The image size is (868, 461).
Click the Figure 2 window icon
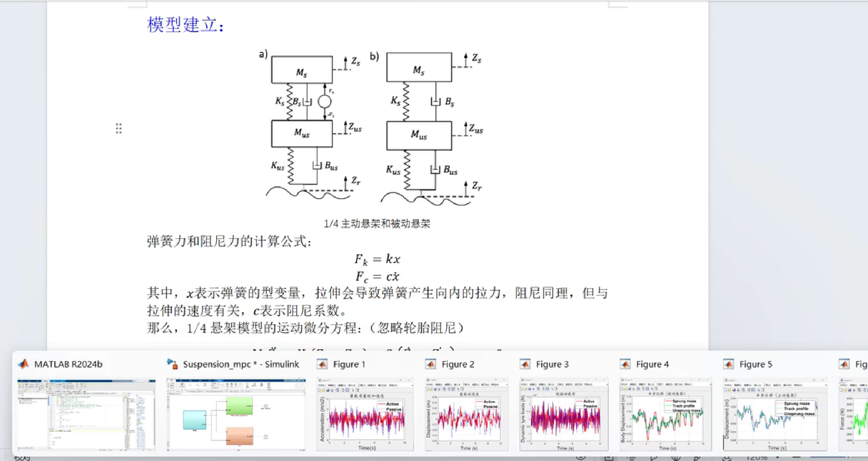point(430,364)
